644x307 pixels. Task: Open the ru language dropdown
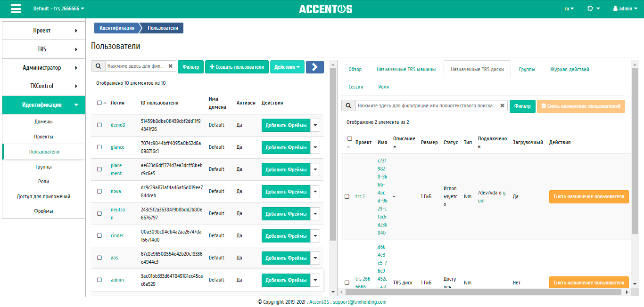569,9
